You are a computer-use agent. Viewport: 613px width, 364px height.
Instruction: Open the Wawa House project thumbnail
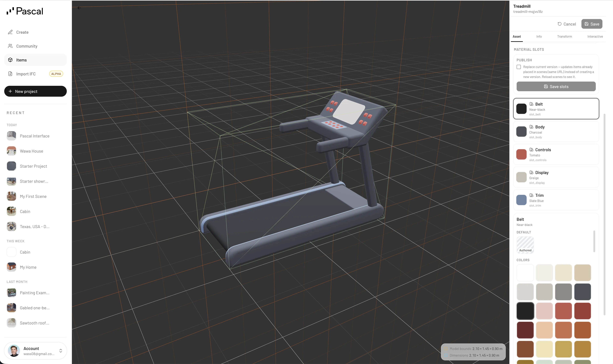[11, 151]
